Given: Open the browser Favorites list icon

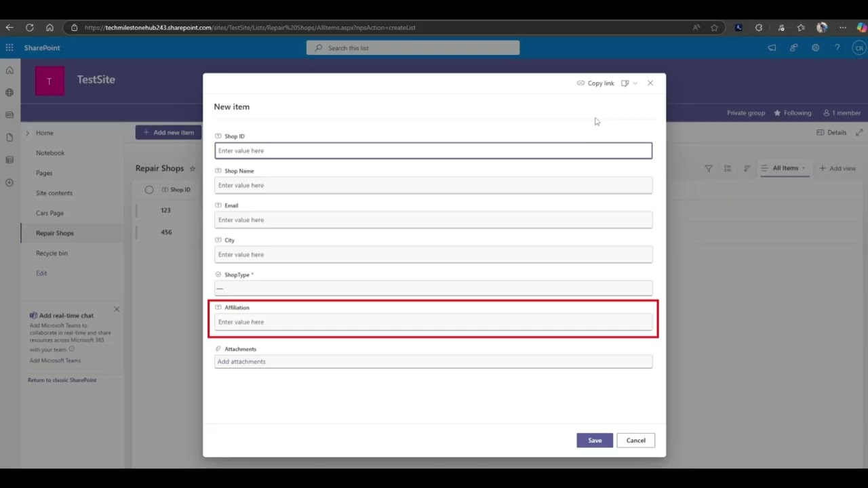Looking at the screenshot, I should click(x=801, y=28).
